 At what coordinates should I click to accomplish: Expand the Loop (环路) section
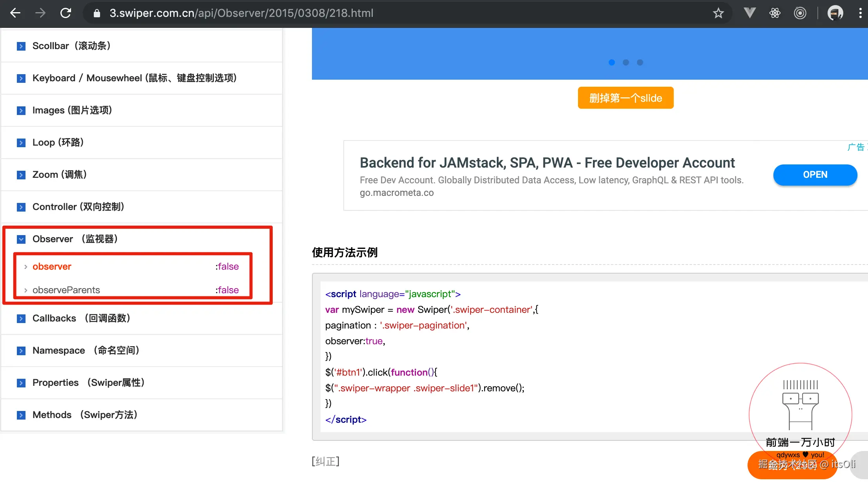tap(21, 142)
